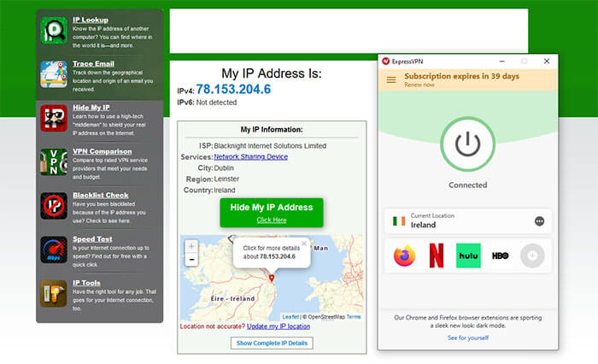Launch the Hulu shortcut in ExpressVPN
This screenshot has width=598, height=364.
pos(468,255)
